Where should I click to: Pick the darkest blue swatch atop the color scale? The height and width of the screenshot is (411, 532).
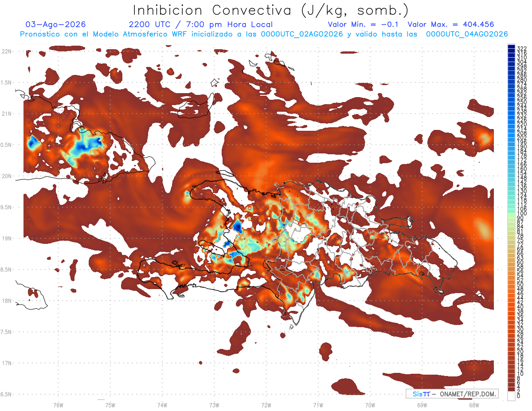coord(511,47)
